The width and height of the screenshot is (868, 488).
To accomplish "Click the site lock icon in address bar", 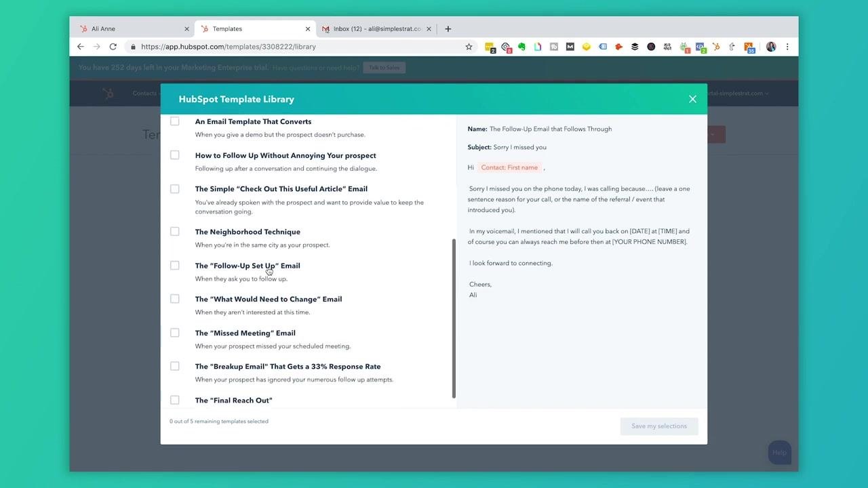I will point(134,47).
